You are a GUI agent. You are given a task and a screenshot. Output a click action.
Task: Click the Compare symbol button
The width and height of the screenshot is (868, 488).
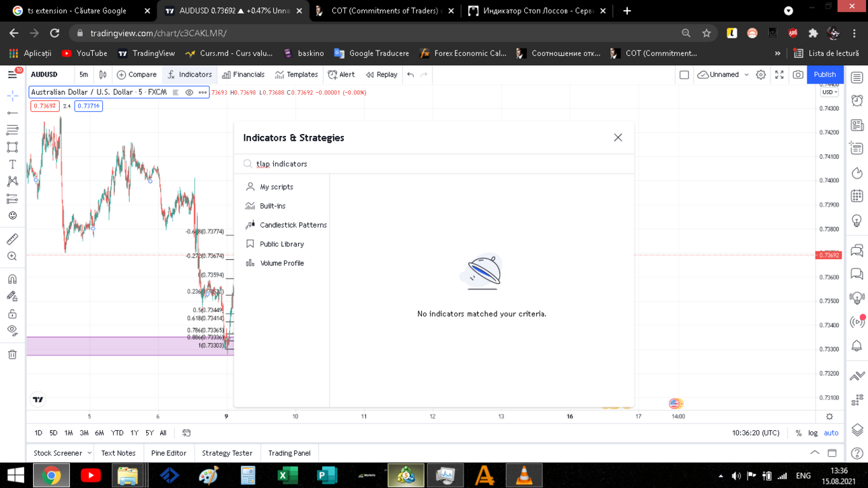137,75
